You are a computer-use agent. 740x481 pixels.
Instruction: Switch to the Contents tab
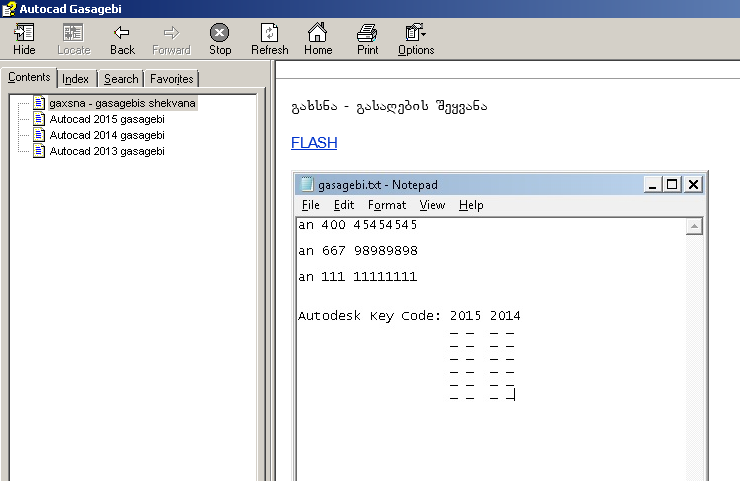click(x=29, y=77)
